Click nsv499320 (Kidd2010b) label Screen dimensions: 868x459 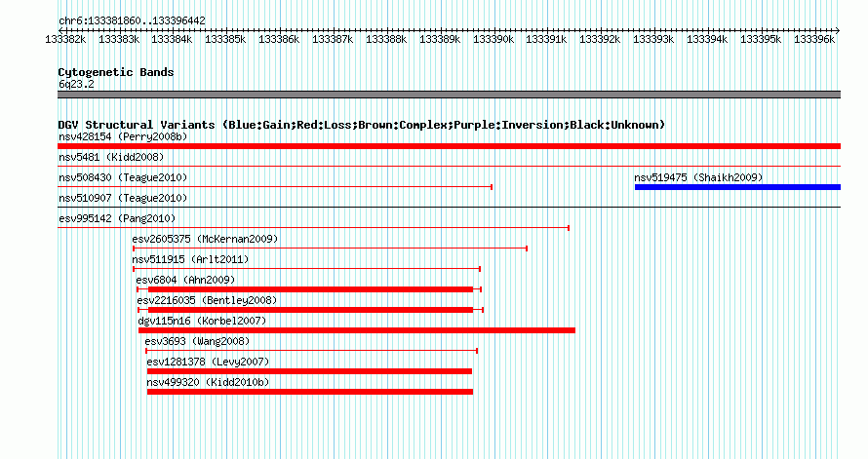pyautogui.click(x=208, y=382)
